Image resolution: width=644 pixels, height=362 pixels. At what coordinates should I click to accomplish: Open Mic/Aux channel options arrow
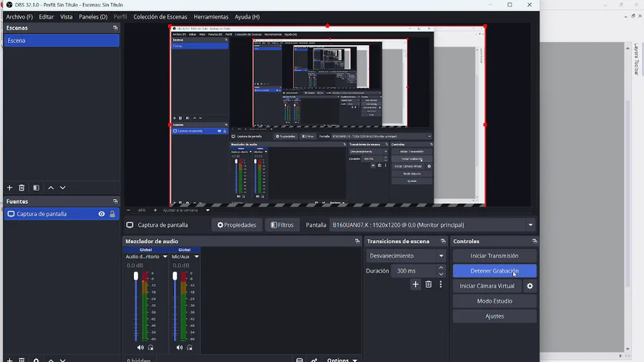coord(197,257)
